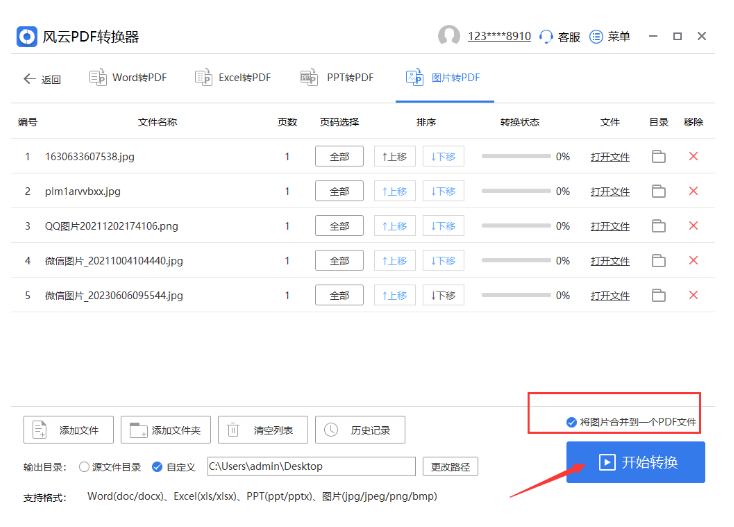Move plm1arvvbxx.jpg down with 下移
Image resolution: width=734 pixels, height=527 pixels.
443,191
